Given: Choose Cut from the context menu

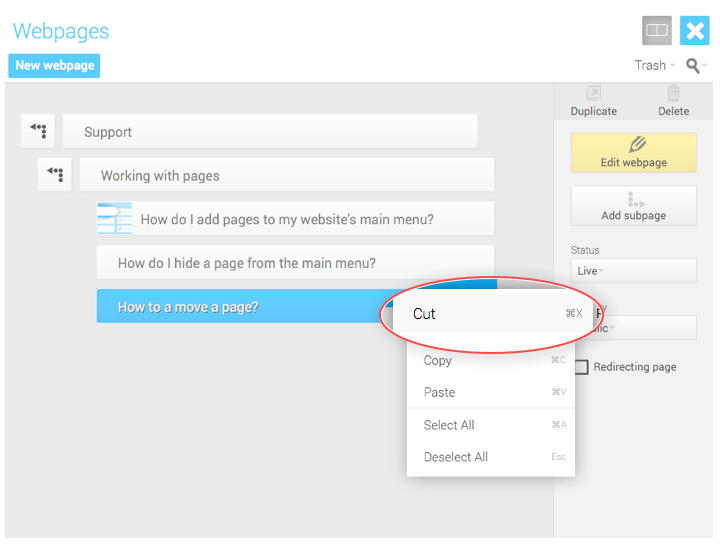Looking at the screenshot, I should [x=425, y=314].
